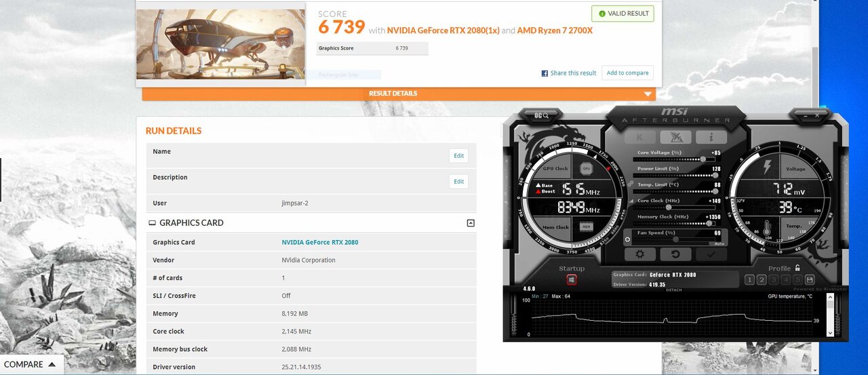Open NVIDIA GeForce RTX 2080 link

point(319,242)
